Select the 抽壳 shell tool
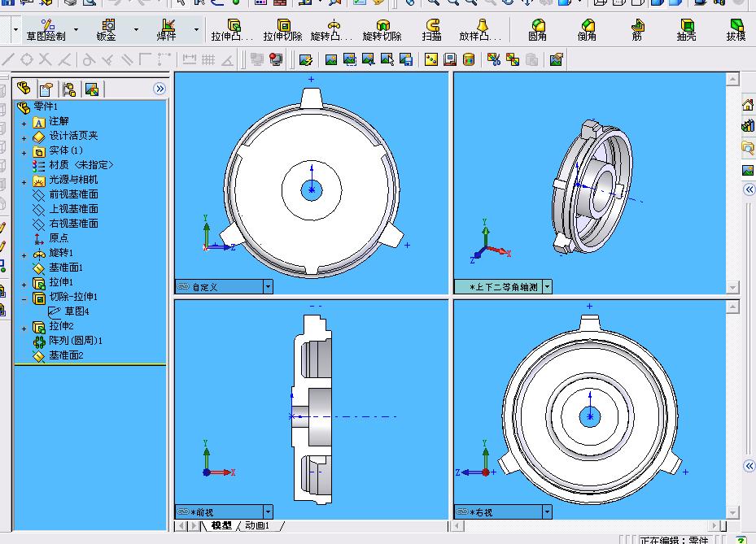The image size is (756, 544). click(686, 30)
